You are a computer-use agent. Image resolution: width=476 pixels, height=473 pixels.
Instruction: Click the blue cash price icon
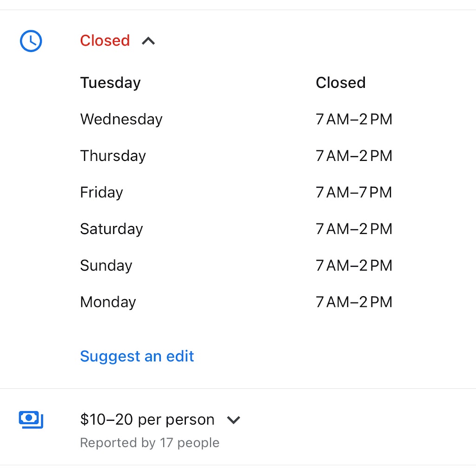31,420
